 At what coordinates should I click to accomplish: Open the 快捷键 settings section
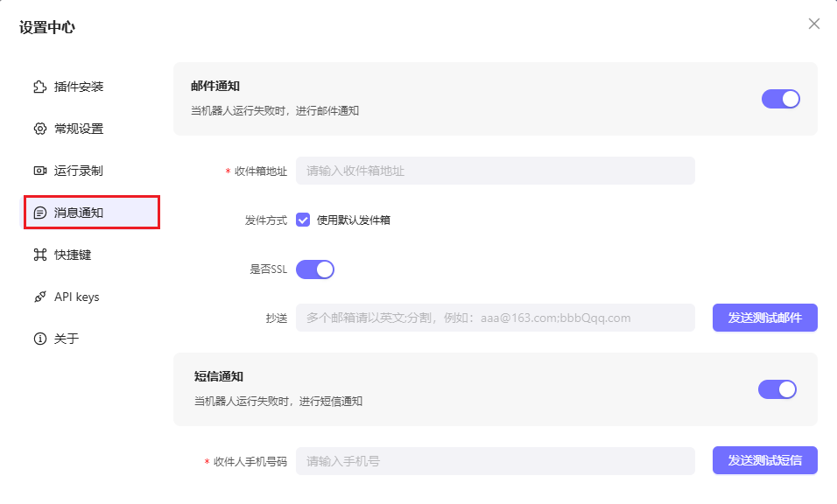pos(74,254)
